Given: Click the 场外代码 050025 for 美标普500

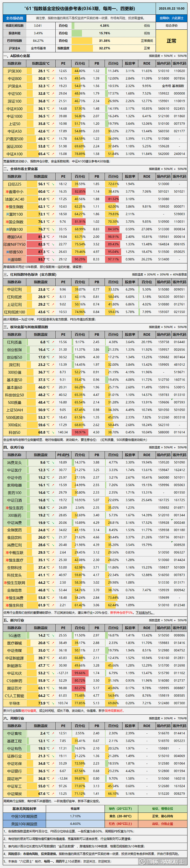Looking at the screenshot, I should pos(180,252).
